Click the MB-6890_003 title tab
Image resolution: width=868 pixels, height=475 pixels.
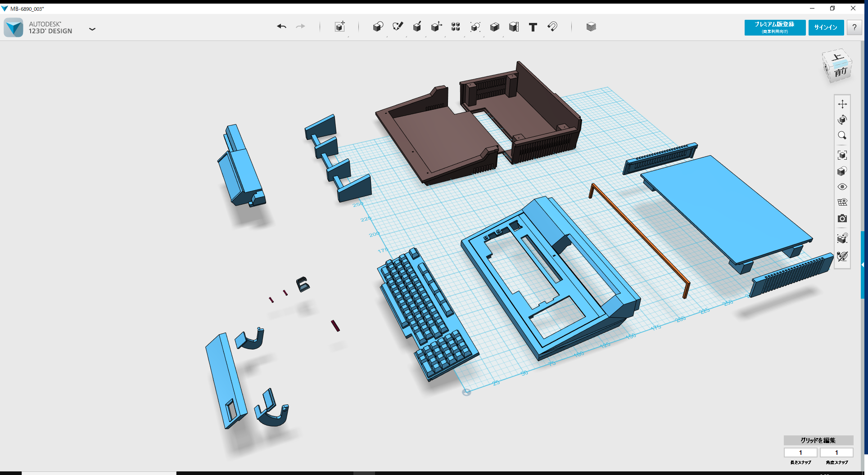pos(27,8)
